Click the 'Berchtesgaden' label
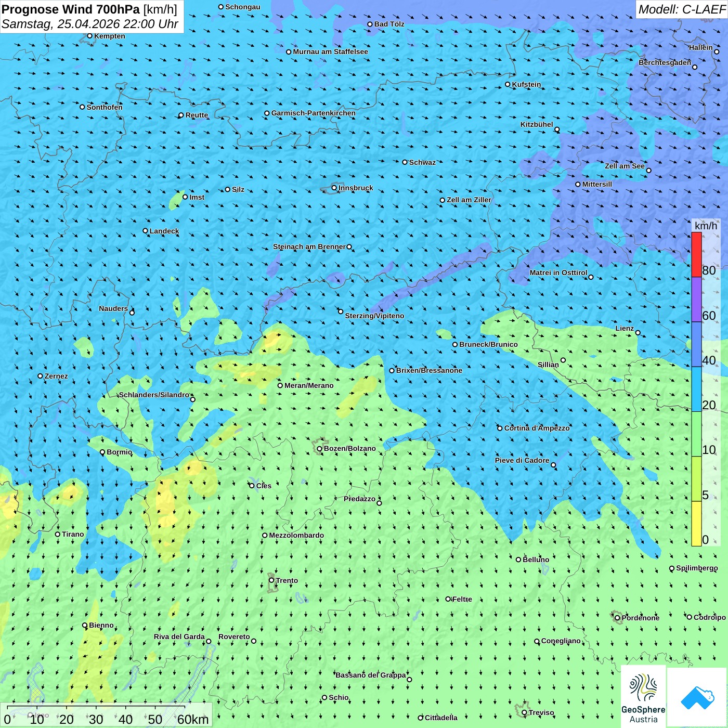 [665, 62]
